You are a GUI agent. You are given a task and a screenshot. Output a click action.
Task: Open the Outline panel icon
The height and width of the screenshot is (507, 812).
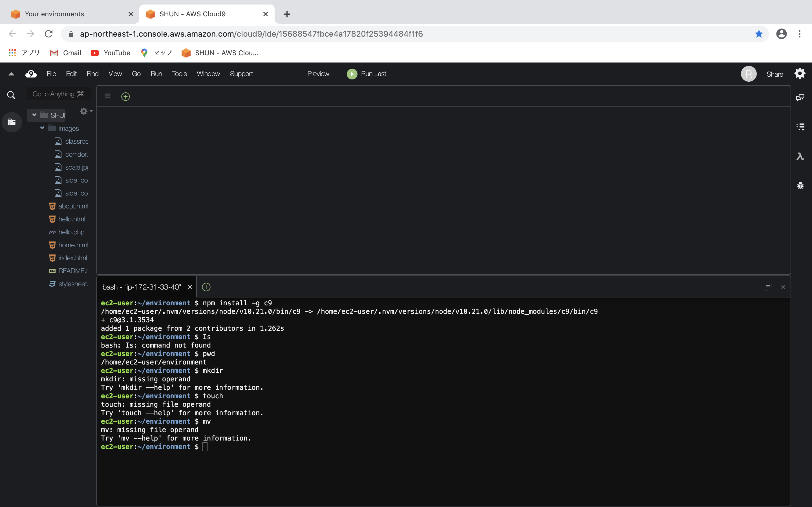[x=800, y=127]
